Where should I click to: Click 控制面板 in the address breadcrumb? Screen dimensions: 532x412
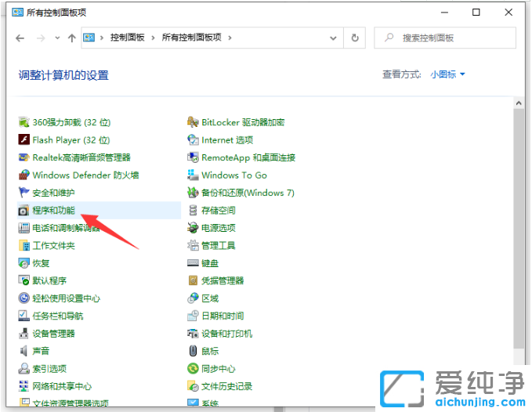(x=129, y=38)
